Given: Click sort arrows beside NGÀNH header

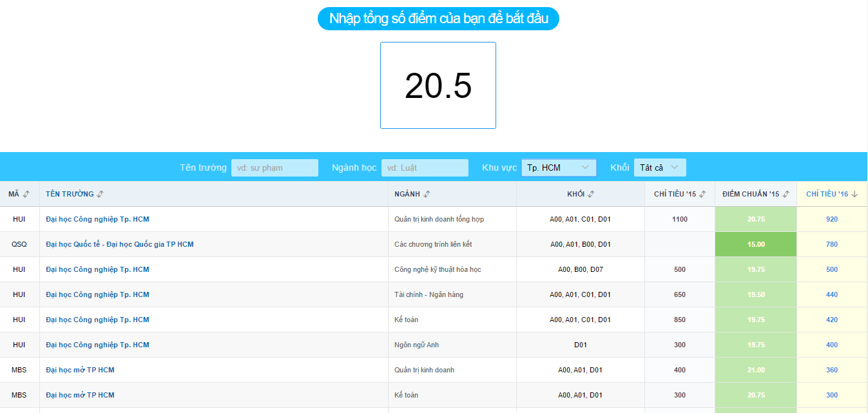Looking at the screenshot, I should 427,194.
